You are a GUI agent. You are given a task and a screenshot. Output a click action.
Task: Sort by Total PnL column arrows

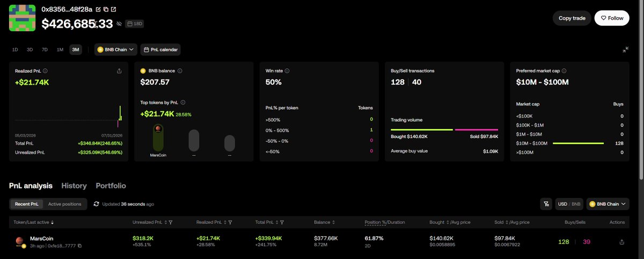pyautogui.click(x=276, y=222)
